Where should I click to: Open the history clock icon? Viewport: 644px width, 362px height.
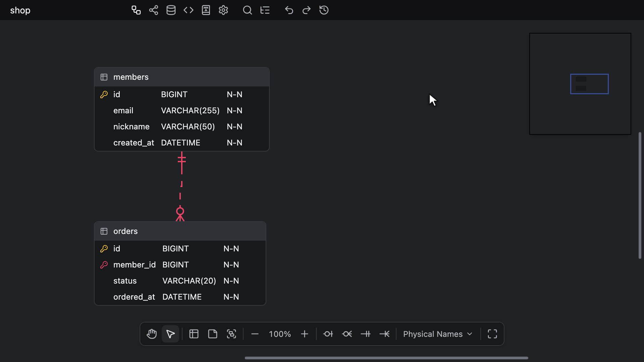(324, 10)
